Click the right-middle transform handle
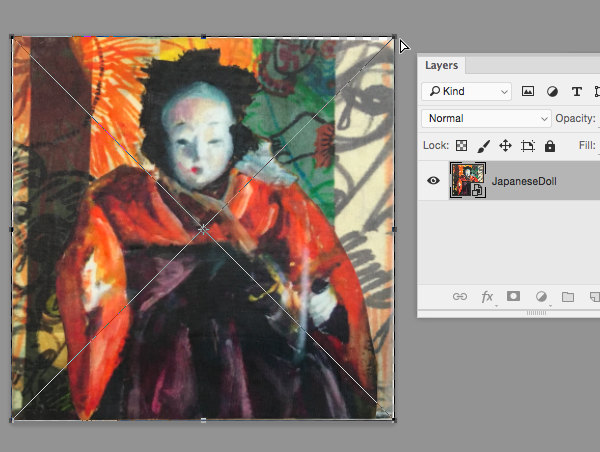Viewport: 600px width, 452px height. click(394, 229)
